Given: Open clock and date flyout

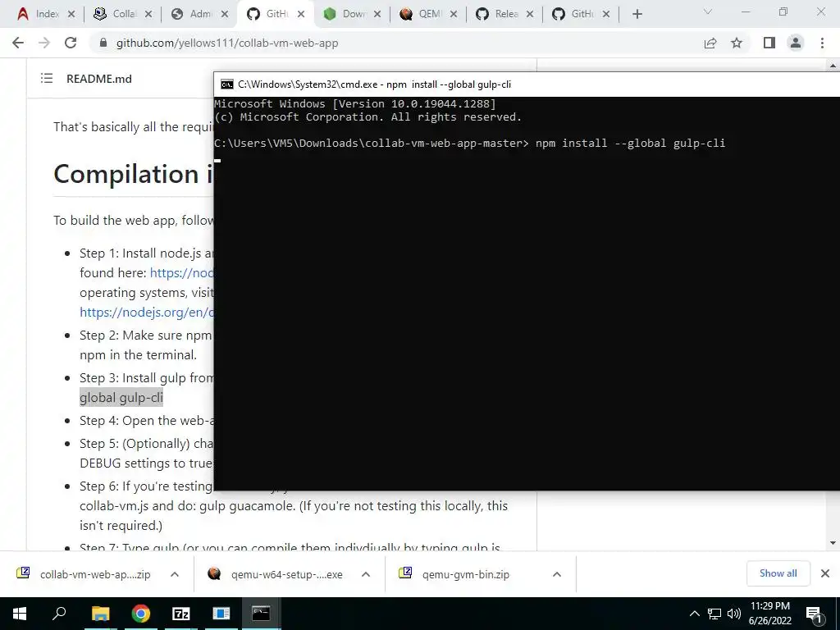Looking at the screenshot, I should click(770, 614).
